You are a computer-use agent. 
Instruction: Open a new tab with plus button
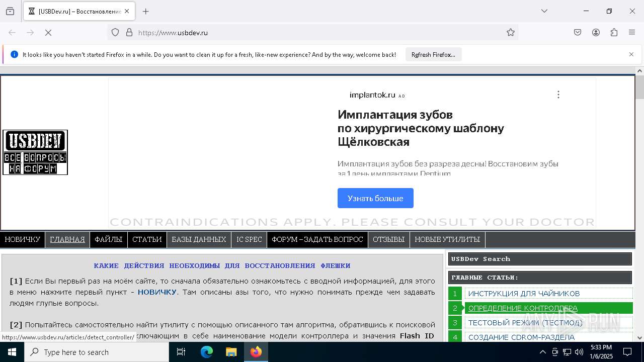(x=146, y=11)
